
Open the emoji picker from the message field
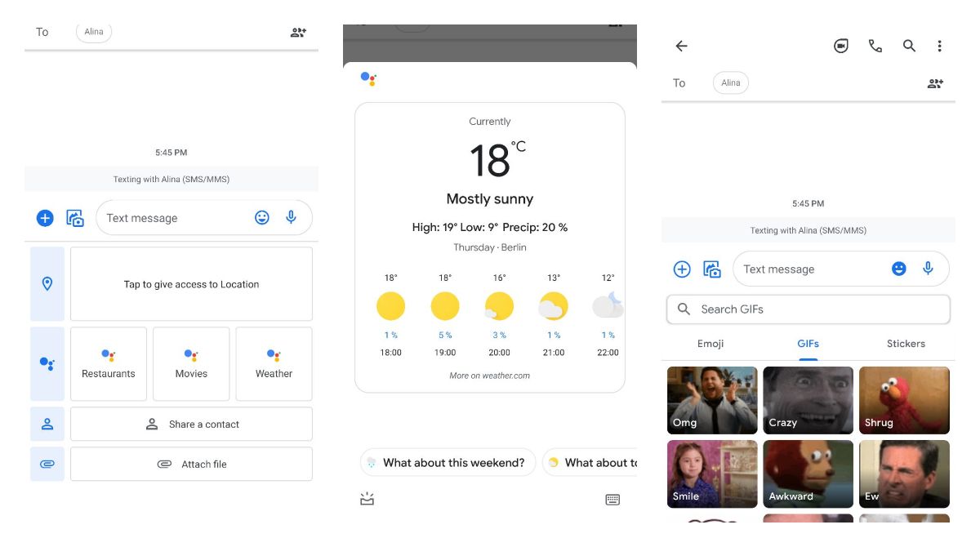[x=261, y=217]
